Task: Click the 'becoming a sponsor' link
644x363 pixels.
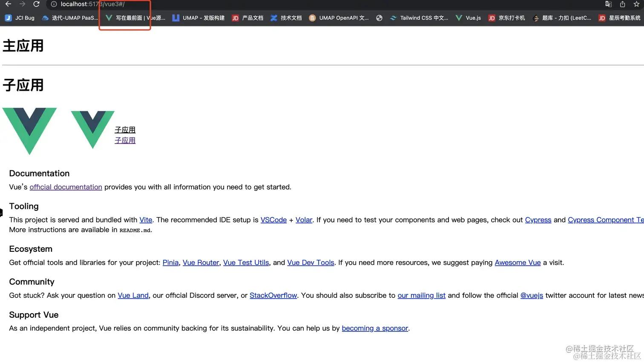Action: pyautogui.click(x=375, y=328)
